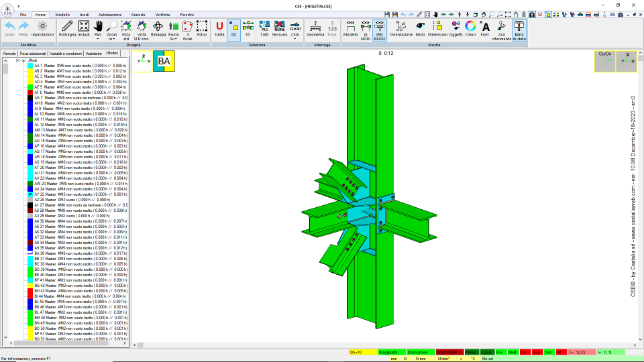Click the BA node label thumbnail
Image resolution: width=644 pixels, height=362 pixels.
point(164,61)
